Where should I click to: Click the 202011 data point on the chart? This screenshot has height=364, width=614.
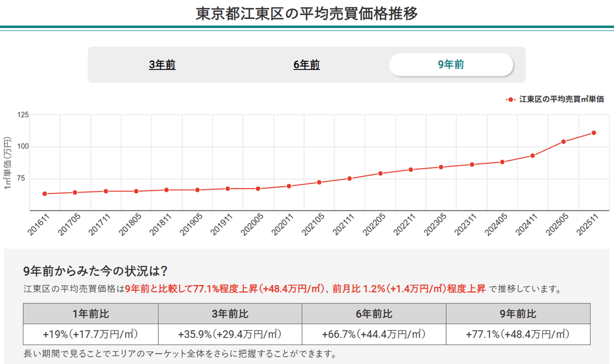point(289,186)
